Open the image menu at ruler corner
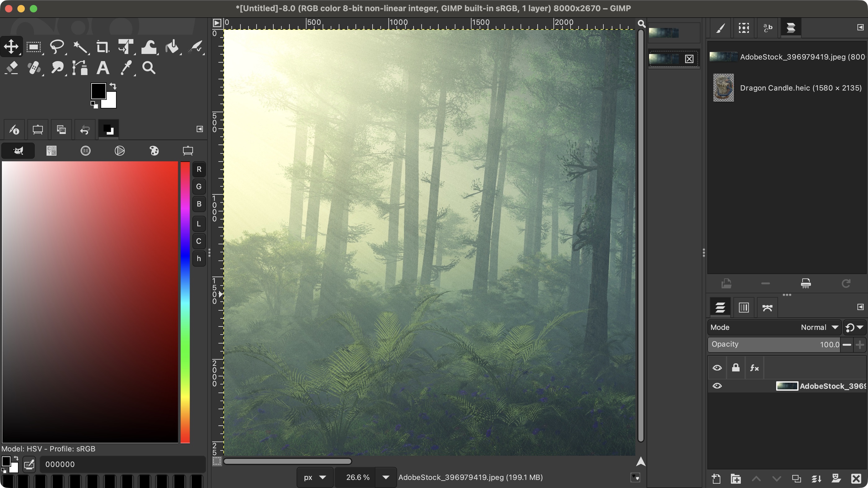Screen dimensions: 868x488 pyautogui.click(x=217, y=23)
